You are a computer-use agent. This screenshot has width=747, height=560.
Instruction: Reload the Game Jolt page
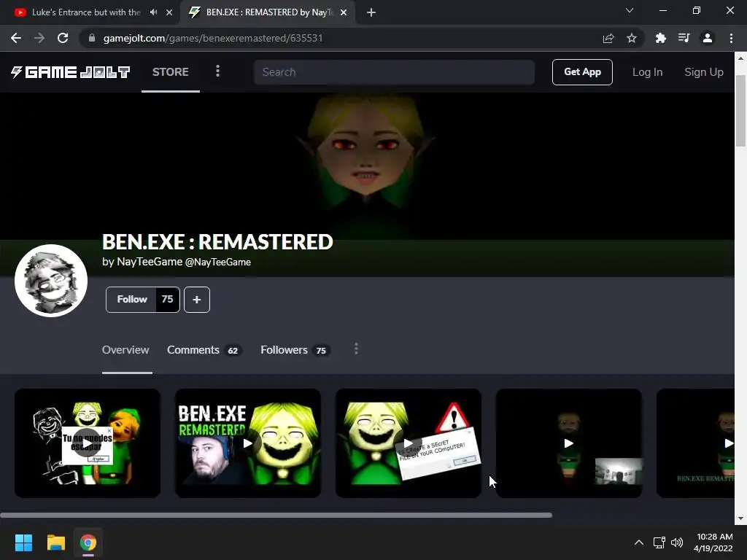point(63,38)
